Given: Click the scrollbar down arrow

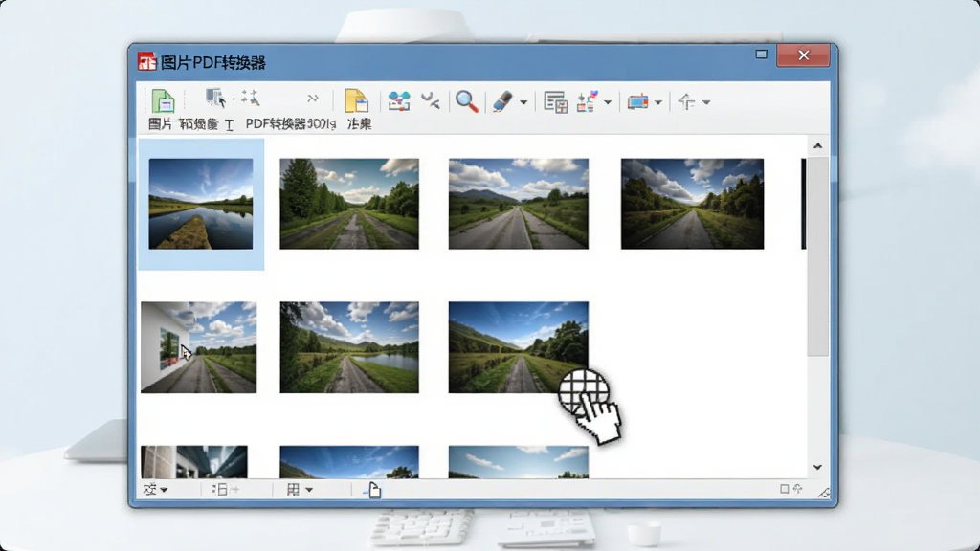Looking at the screenshot, I should point(817,467).
